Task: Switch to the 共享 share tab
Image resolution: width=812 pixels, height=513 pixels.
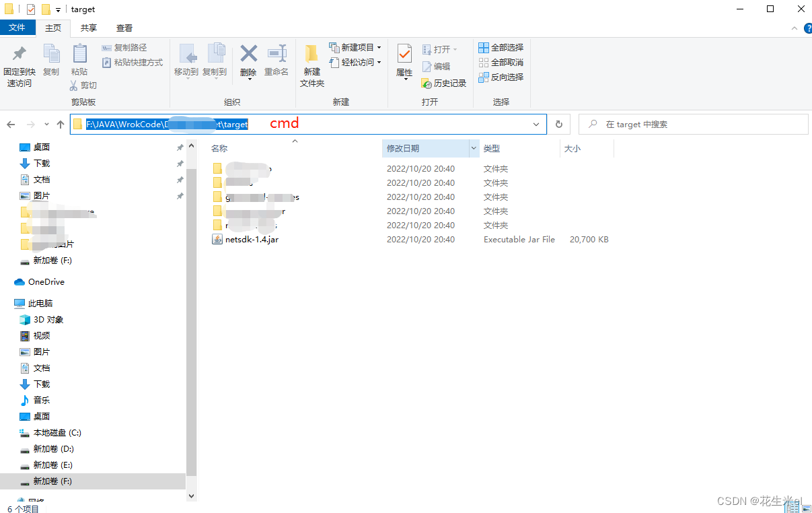Action: tap(89, 28)
